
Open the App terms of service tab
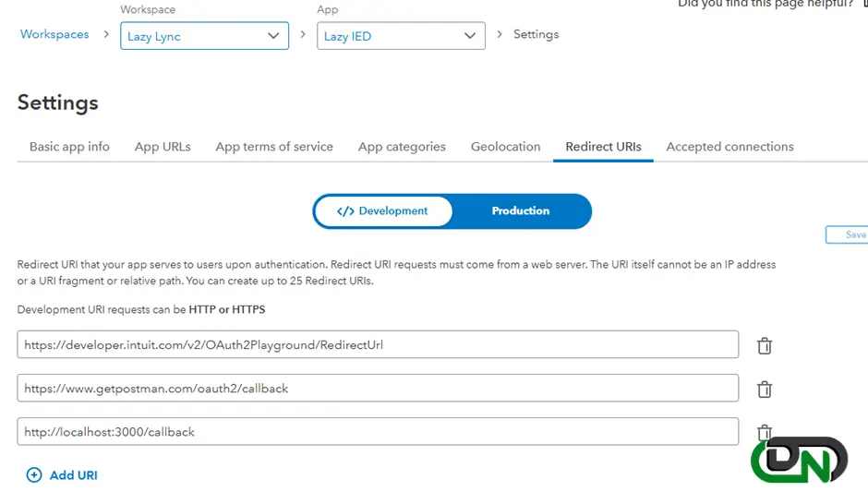pos(274,147)
